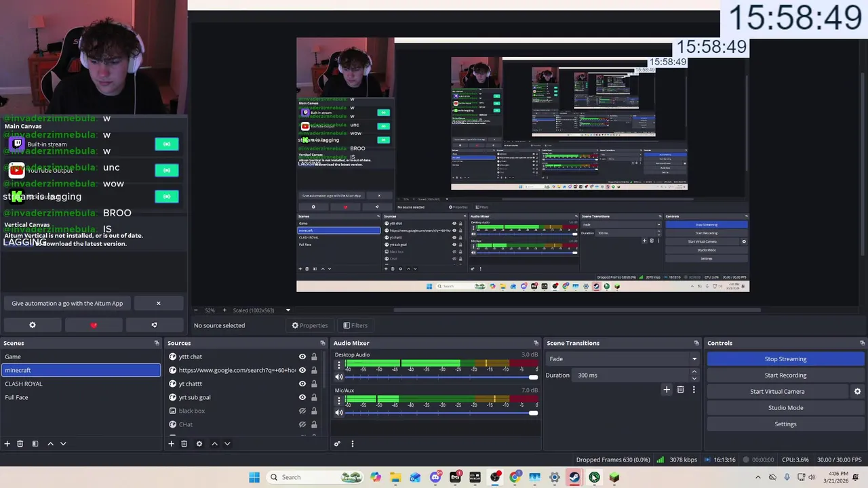
Task: Show the CHat source
Action: 302,424
